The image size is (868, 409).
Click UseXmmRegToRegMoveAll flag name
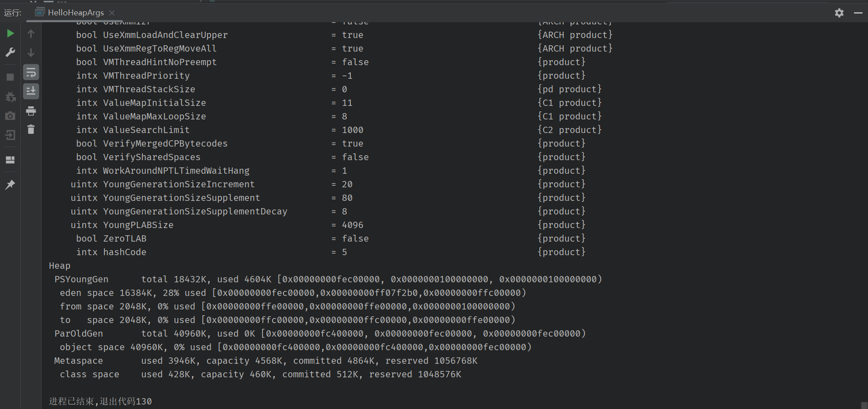coord(160,48)
